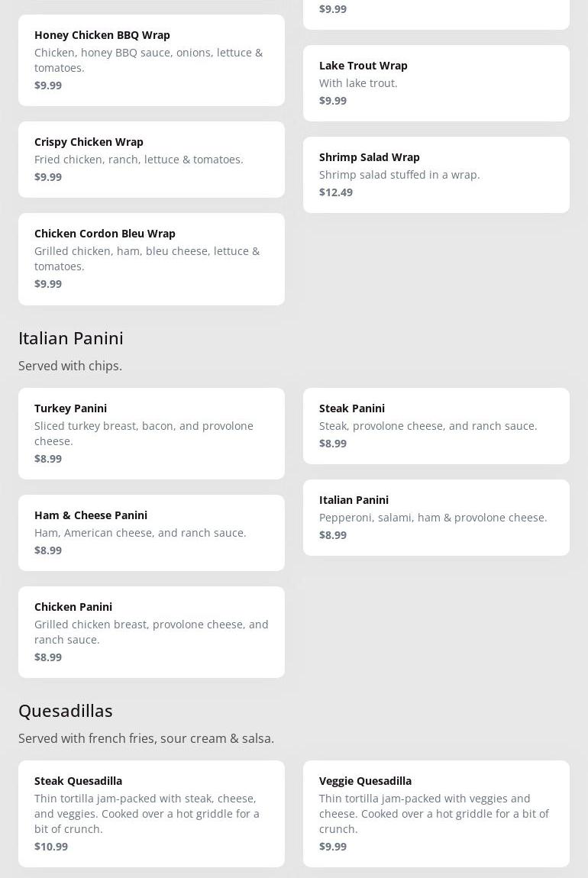Open the Honey Chicken BBQ Wrap item

pyautogui.click(x=151, y=60)
